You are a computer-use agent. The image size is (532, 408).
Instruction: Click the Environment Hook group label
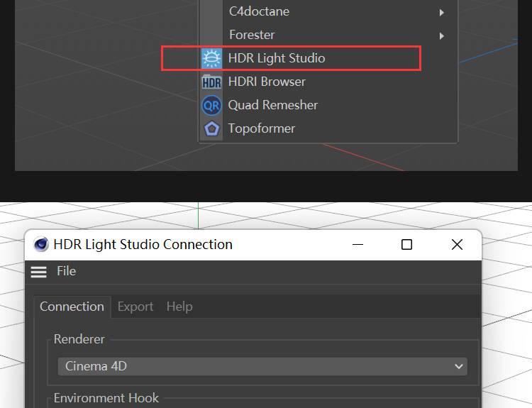click(x=106, y=398)
